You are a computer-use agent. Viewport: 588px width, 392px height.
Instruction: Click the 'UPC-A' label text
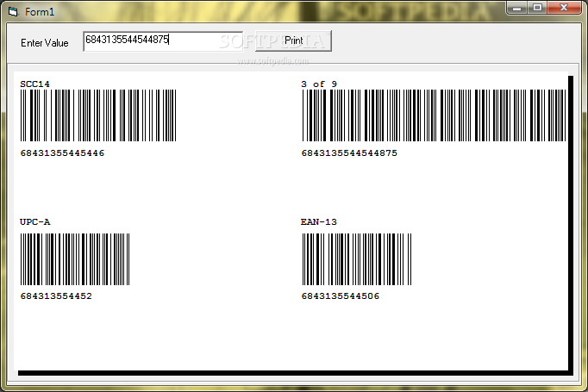coord(34,222)
